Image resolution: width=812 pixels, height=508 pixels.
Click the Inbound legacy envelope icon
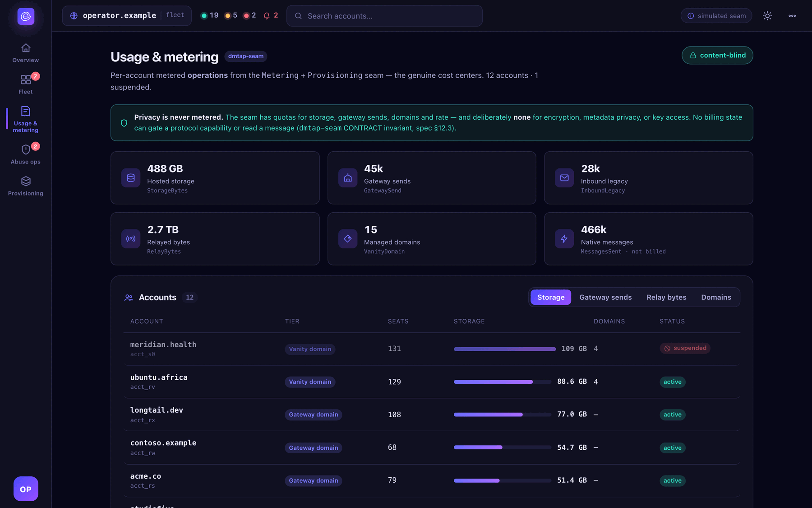pos(564,177)
